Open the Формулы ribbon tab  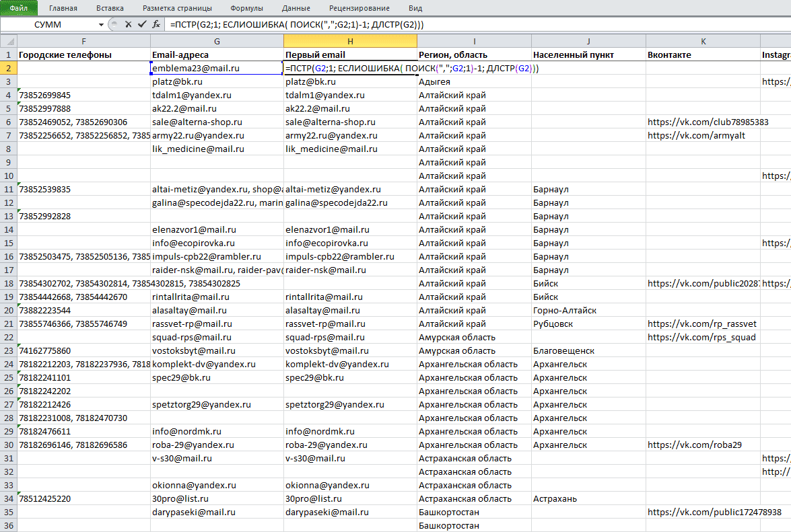246,8
